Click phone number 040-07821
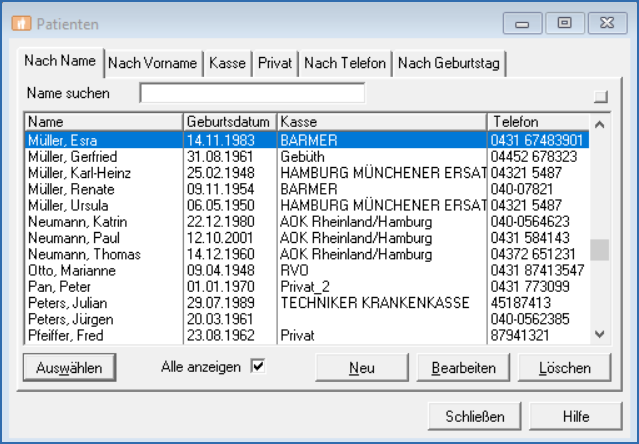639x444 pixels. (x=522, y=189)
